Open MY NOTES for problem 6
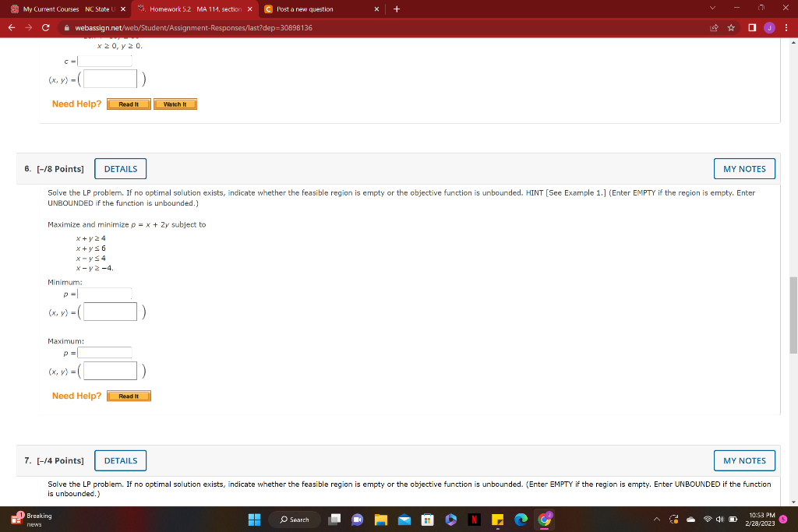This screenshot has height=532, width=798. click(743, 168)
